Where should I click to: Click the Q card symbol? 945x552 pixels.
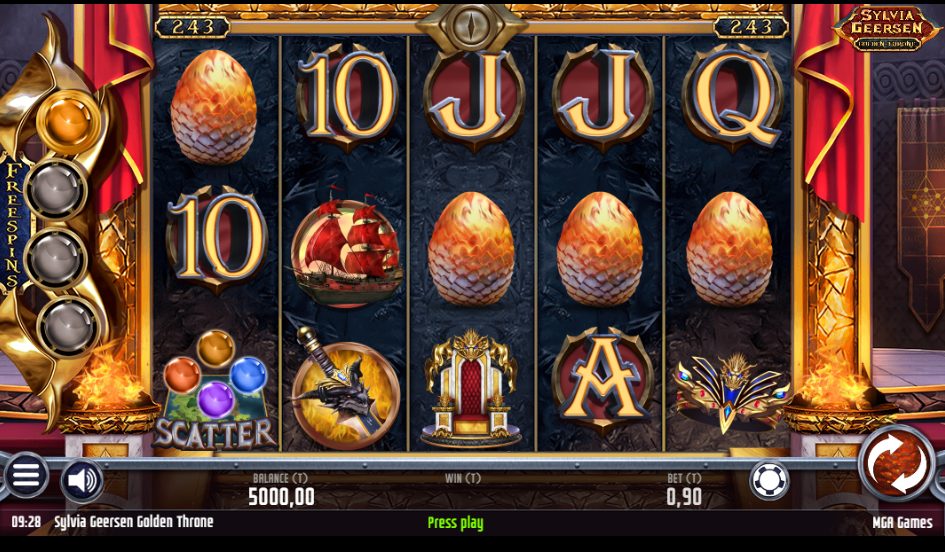point(733,98)
